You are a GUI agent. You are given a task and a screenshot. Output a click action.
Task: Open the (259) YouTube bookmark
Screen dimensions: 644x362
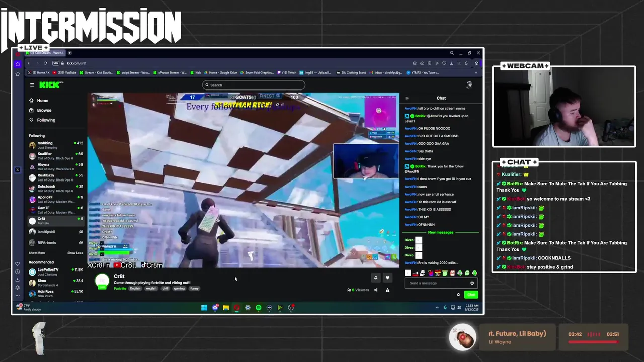pyautogui.click(x=64, y=73)
